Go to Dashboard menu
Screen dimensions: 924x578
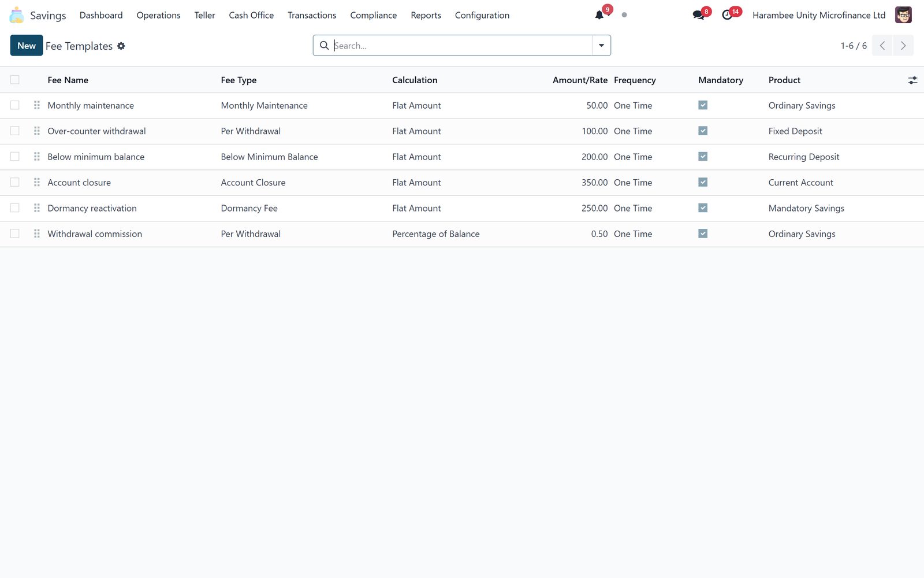tap(101, 16)
